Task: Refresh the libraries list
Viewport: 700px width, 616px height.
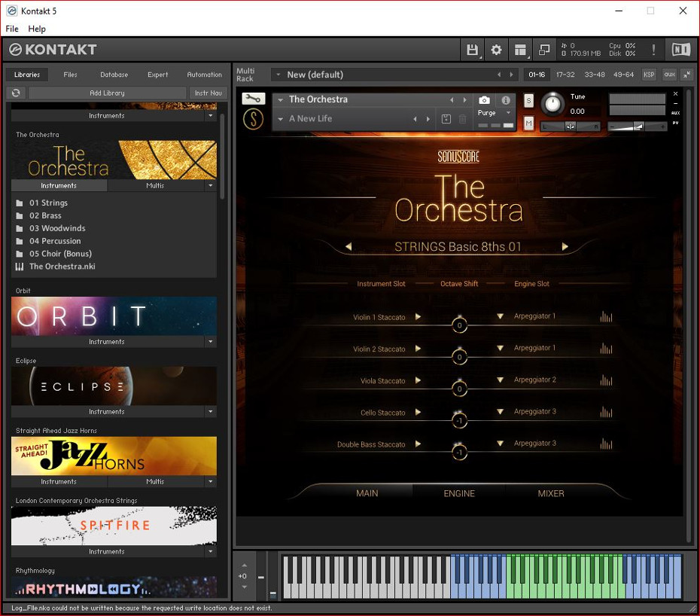Action: click(16, 93)
